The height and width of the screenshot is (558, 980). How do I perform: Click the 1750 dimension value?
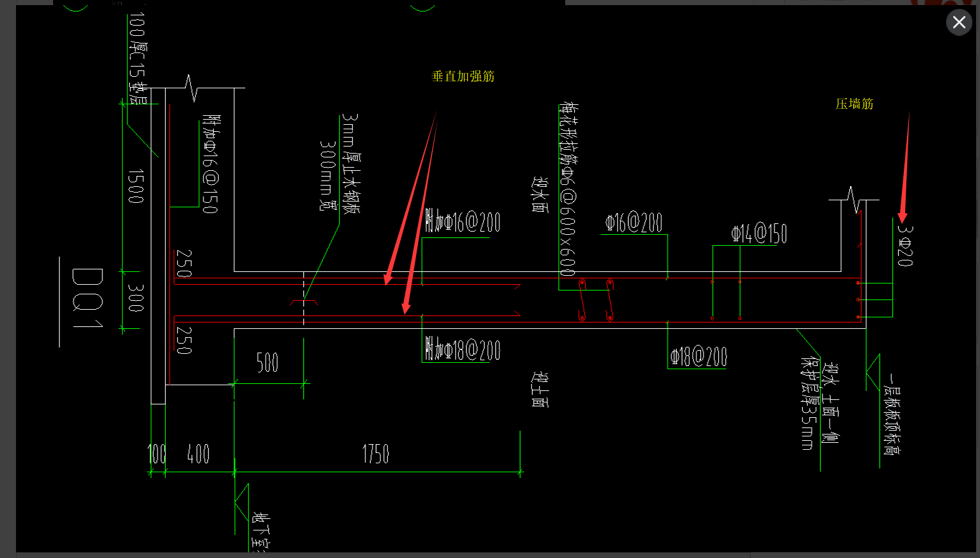pos(376,454)
